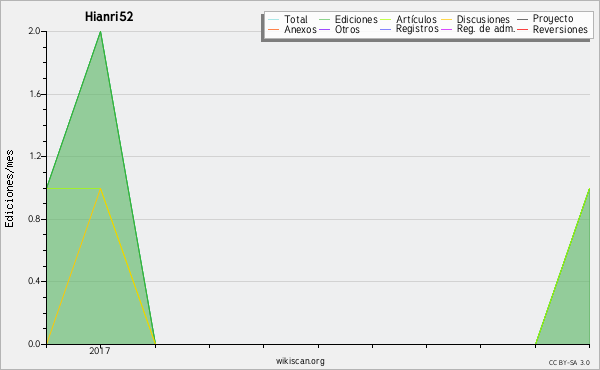Click the yellow Discusiones peak at 1.0

tap(101, 189)
